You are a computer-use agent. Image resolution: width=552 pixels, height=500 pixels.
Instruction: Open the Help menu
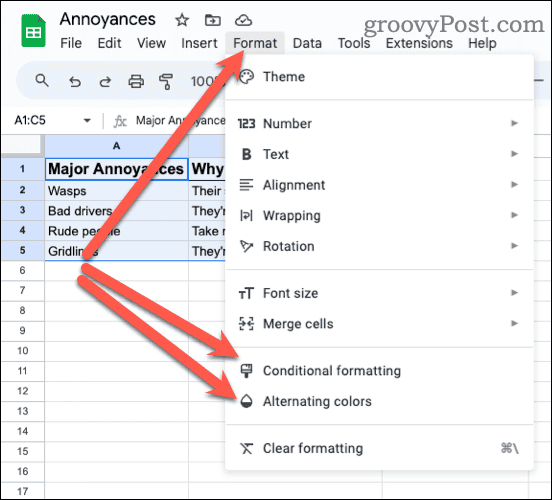(482, 43)
